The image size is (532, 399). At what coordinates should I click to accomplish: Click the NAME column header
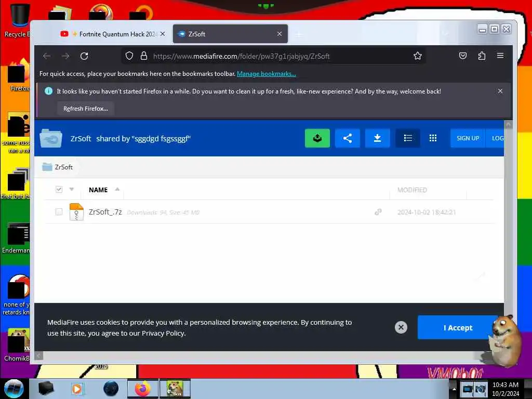98,190
